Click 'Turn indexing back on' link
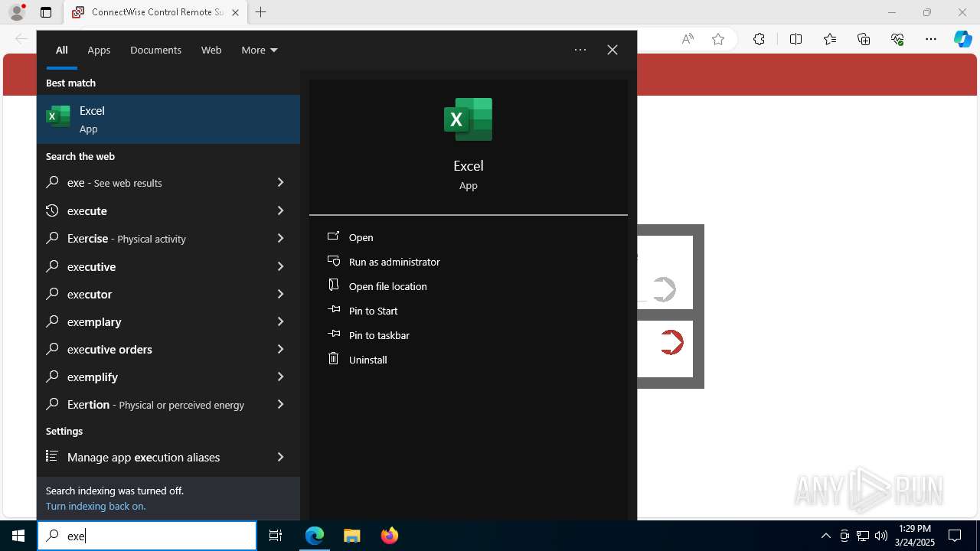The width and height of the screenshot is (980, 551). pyautogui.click(x=96, y=506)
